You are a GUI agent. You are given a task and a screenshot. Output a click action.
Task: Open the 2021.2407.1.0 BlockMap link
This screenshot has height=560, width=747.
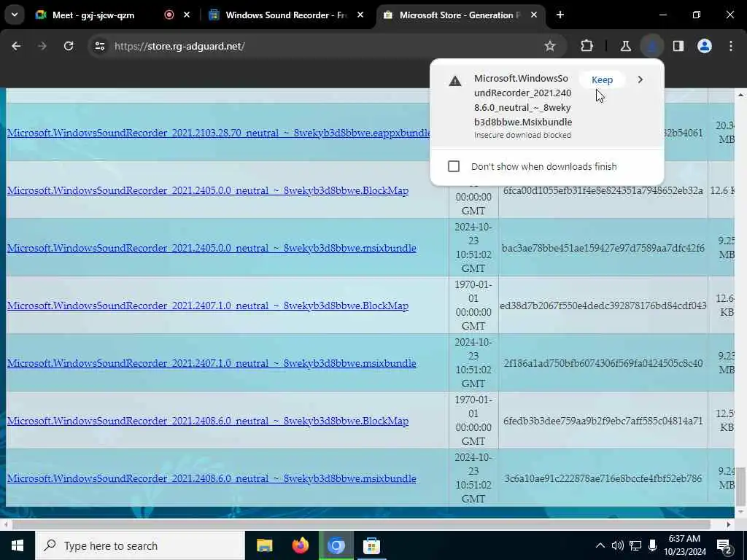(x=208, y=306)
